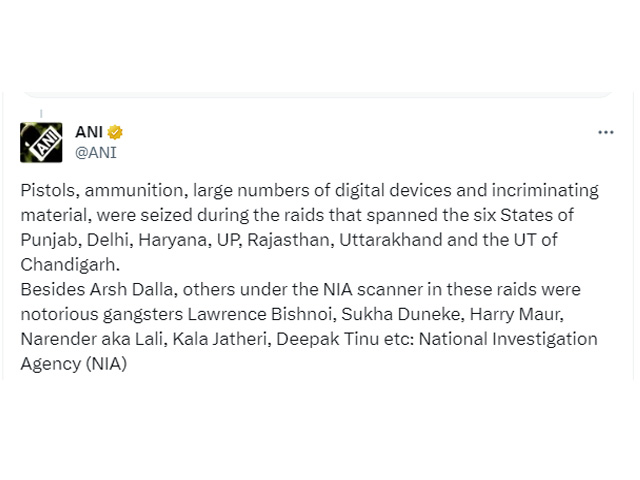Click the name "Kala Jatheri"
640x480 pixels.
[212, 339]
